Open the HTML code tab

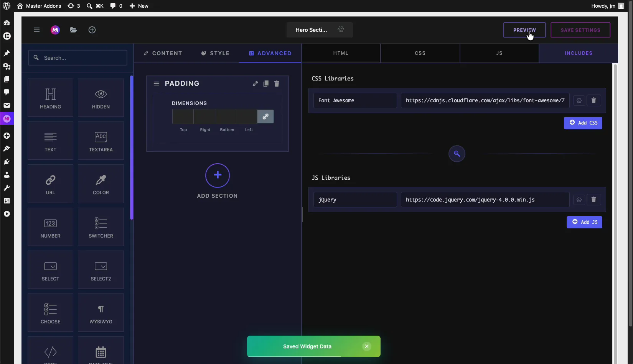point(341,53)
